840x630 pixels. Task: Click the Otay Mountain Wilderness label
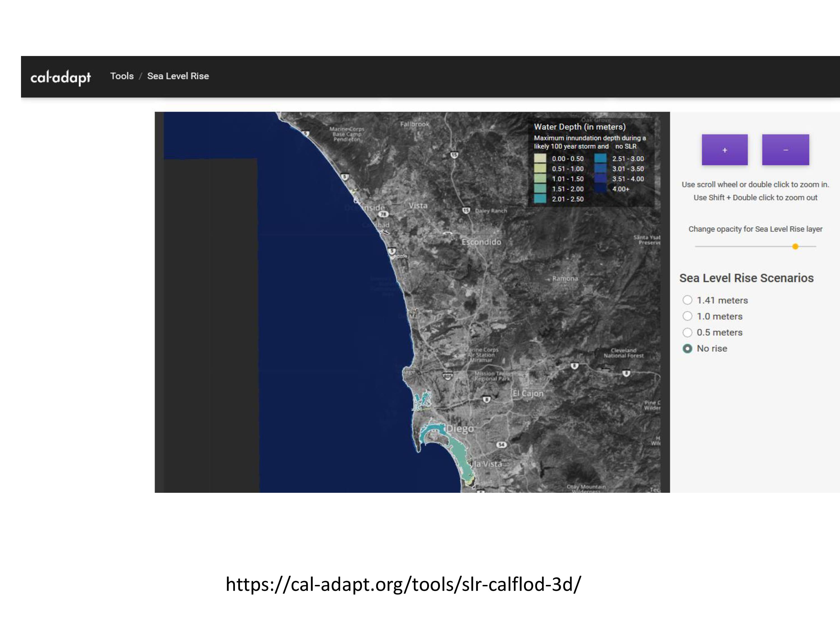click(586, 489)
